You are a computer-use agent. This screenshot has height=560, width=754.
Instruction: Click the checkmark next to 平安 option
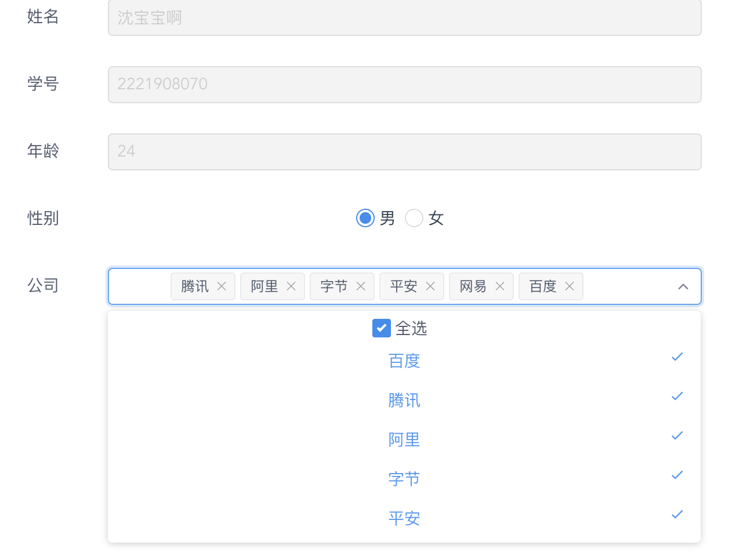[x=677, y=514]
